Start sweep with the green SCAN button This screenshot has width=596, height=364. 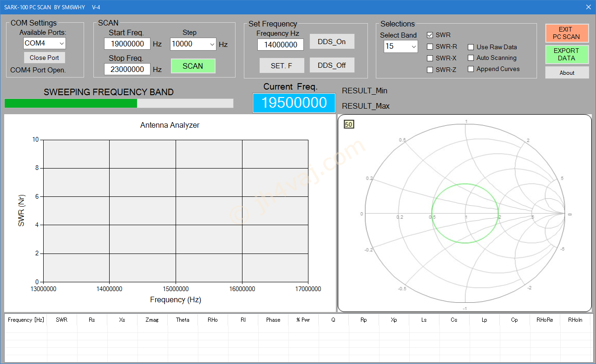click(x=193, y=66)
